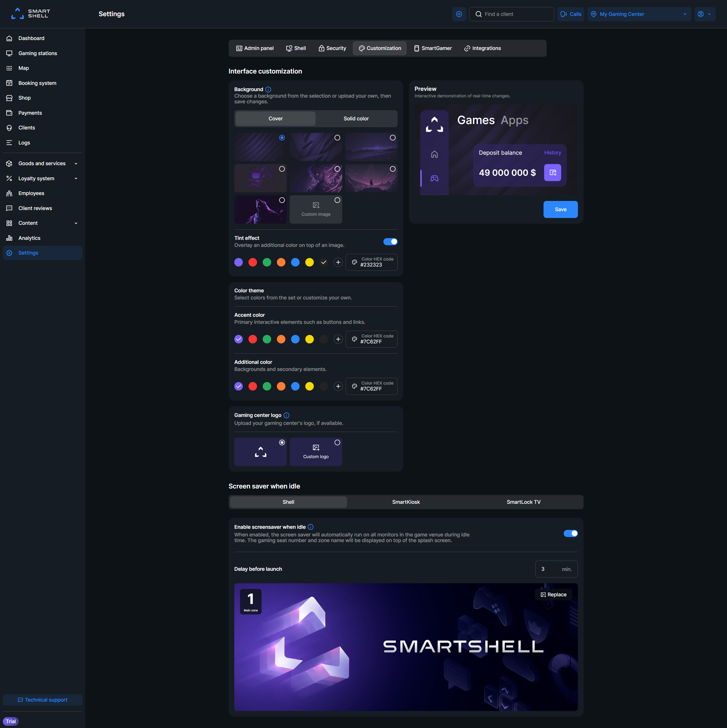Click the History link in preview
The width and height of the screenshot is (727, 728).
click(x=552, y=153)
